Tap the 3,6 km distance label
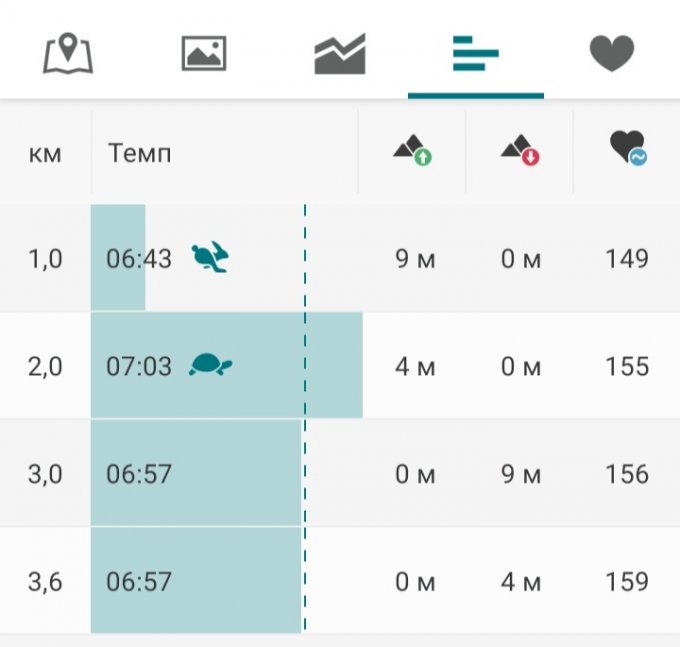The image size is (680, 647). pyautogui.click(x=45, y=581)
